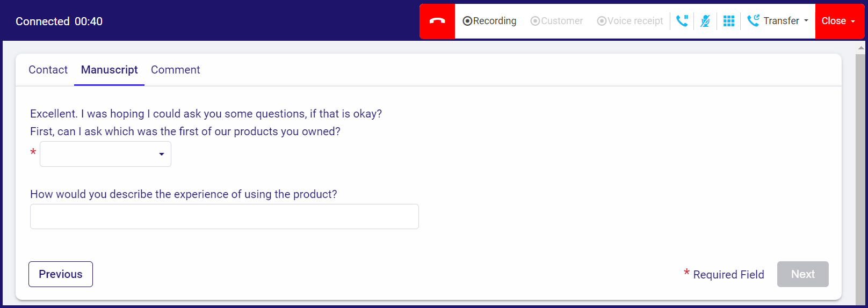868x308 pixels.
Task: Click the Connected call timer label
Action: (59, 21)
